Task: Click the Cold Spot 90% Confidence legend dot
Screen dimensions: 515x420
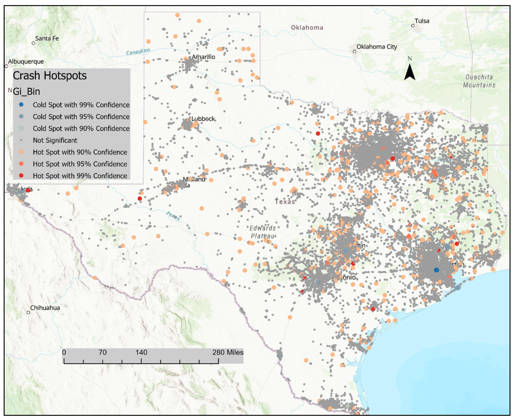Action: (21, 128)
